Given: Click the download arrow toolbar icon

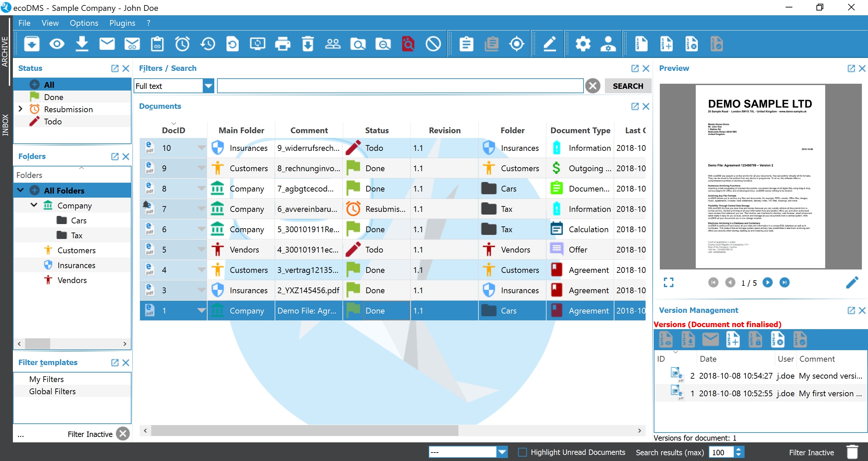Looking at the screenshot, I should click(82, 44).
